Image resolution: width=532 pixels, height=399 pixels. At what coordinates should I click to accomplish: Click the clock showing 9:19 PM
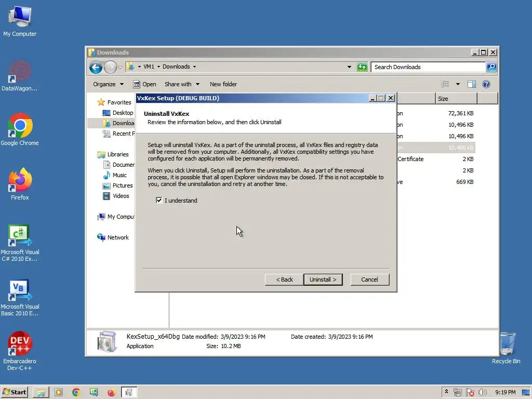(505, 393)
